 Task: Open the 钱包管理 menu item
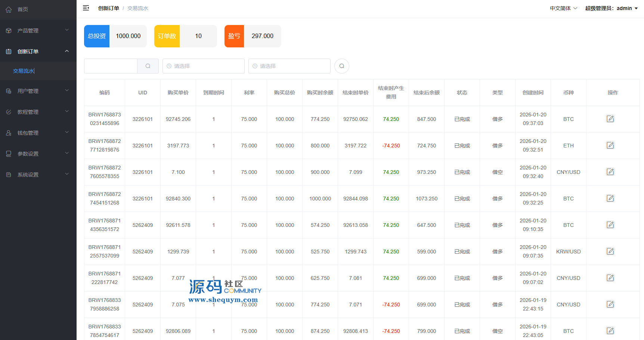point(38,133)
